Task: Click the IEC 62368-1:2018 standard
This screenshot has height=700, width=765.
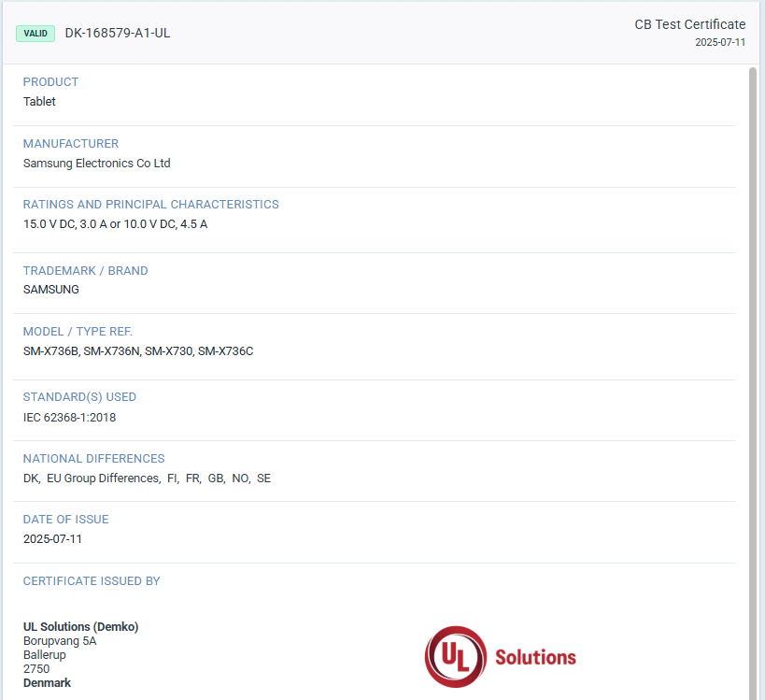Action: coord(70,418)
